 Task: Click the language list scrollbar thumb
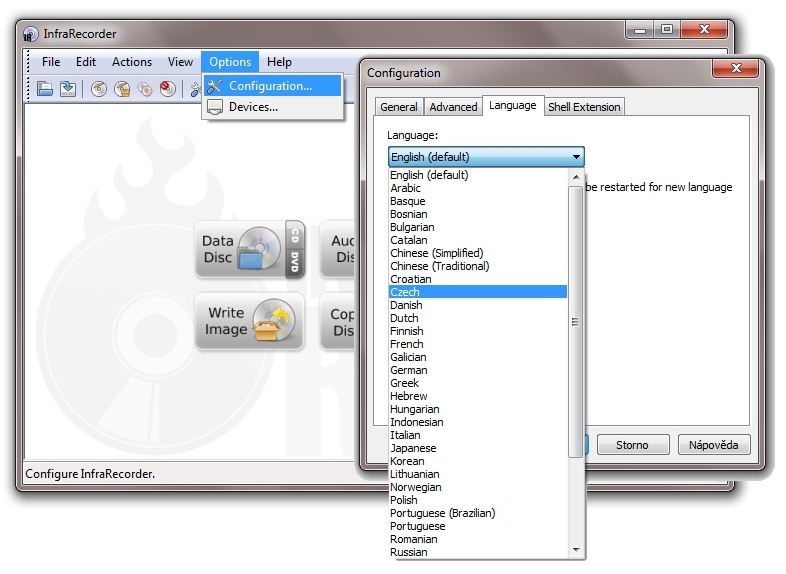575,321
